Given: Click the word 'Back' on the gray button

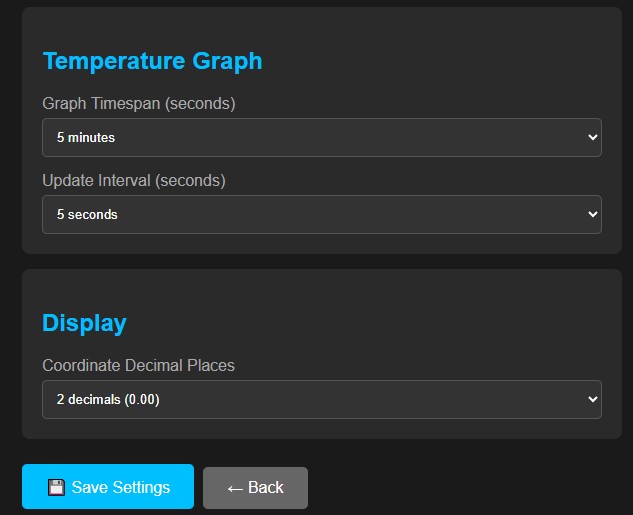Looking at the screenshot, I should 266,488.
